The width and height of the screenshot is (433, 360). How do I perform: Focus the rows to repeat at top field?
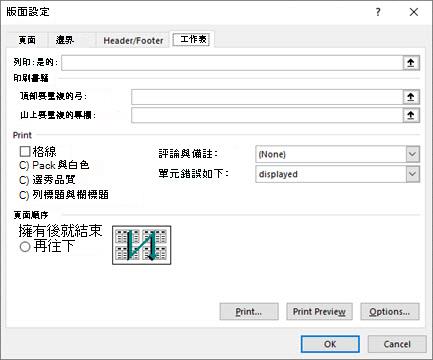(267, 97)
